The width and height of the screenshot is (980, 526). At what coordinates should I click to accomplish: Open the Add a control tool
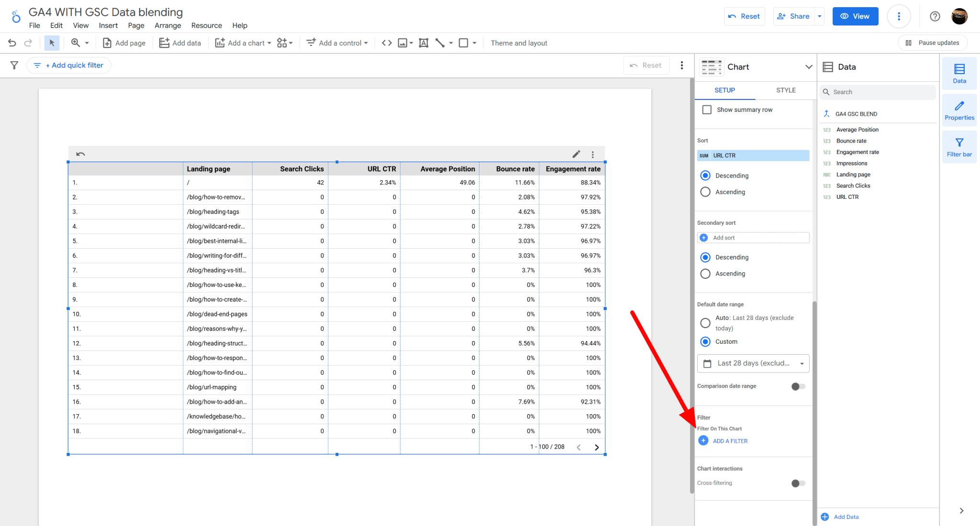pos(337,43)
